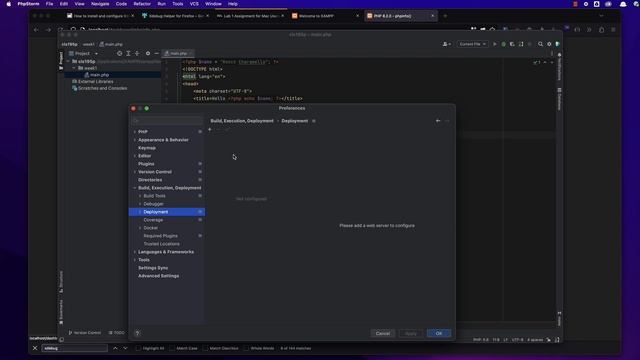
Task: Open IDE settings gear in PhpStorm toolbar
Action: click(x=549, y=44)
